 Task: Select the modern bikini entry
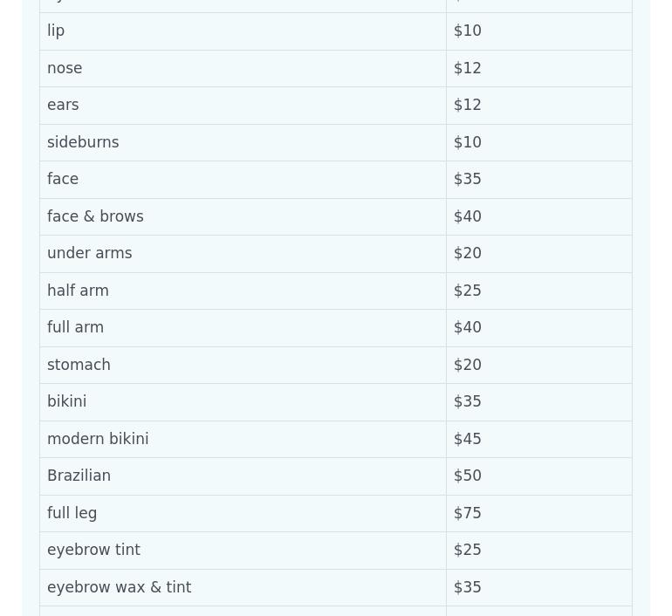98,439
